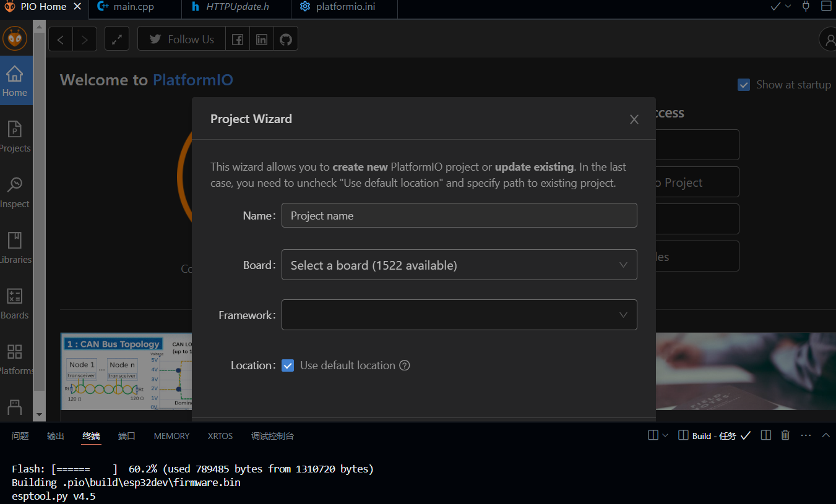Click the CAN Bus Topology thumbnail
Viewport: 836px width, 504px height.
(x=126, y=371)
